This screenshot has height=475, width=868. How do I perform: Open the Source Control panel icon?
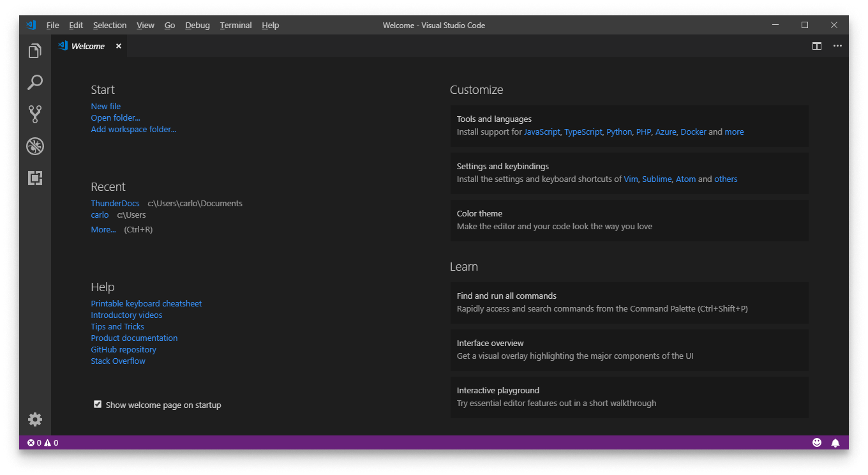[x=34, y=114]
